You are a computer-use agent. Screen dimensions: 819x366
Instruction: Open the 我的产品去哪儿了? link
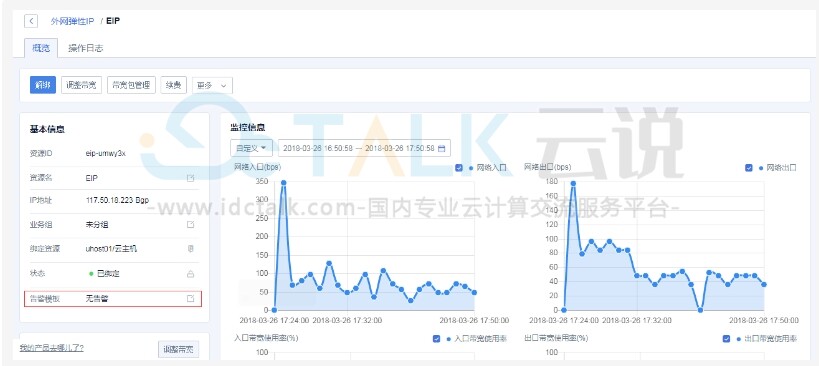click(x=52, y=348)
